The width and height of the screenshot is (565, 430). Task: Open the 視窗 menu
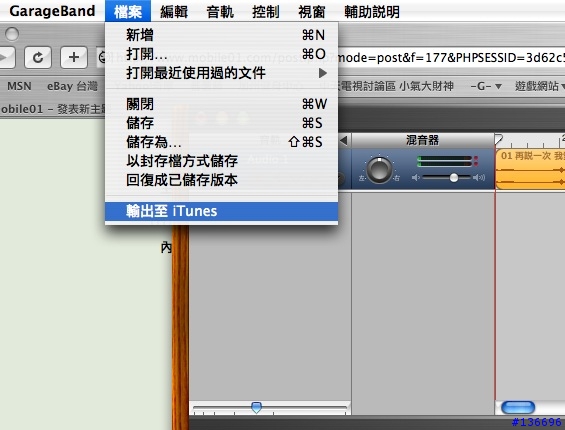pos(312,12)
